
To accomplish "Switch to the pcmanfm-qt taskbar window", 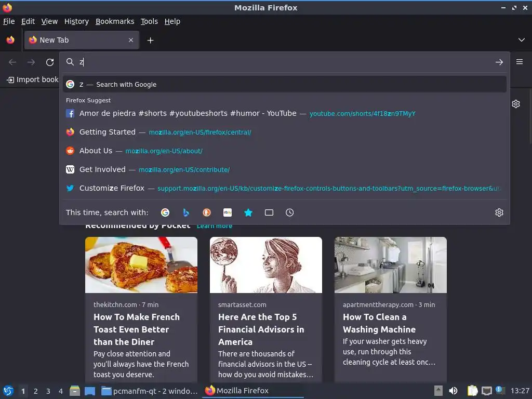I will [150, 391].
